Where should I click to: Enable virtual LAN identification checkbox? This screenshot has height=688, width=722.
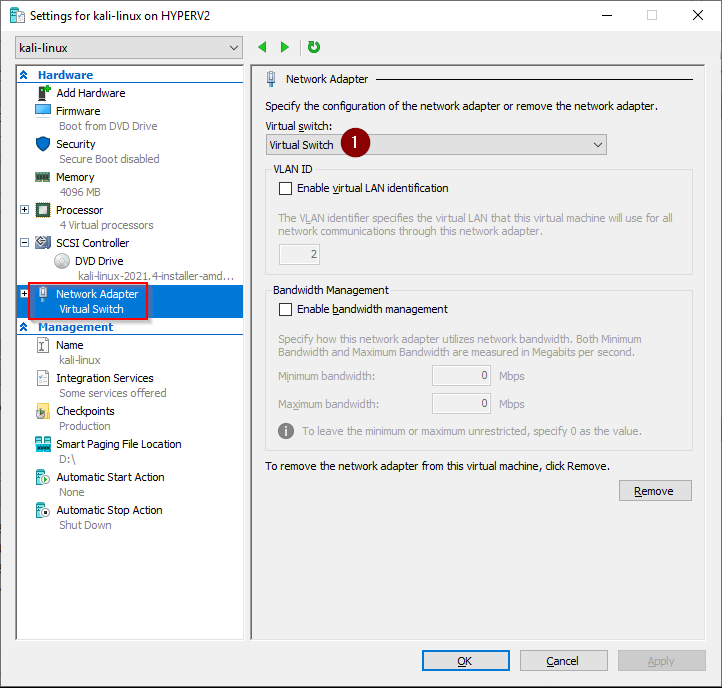click(286, 188)
